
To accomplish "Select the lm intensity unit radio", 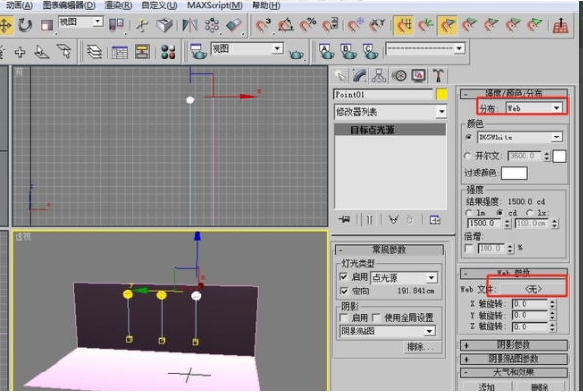I will 469,213.
